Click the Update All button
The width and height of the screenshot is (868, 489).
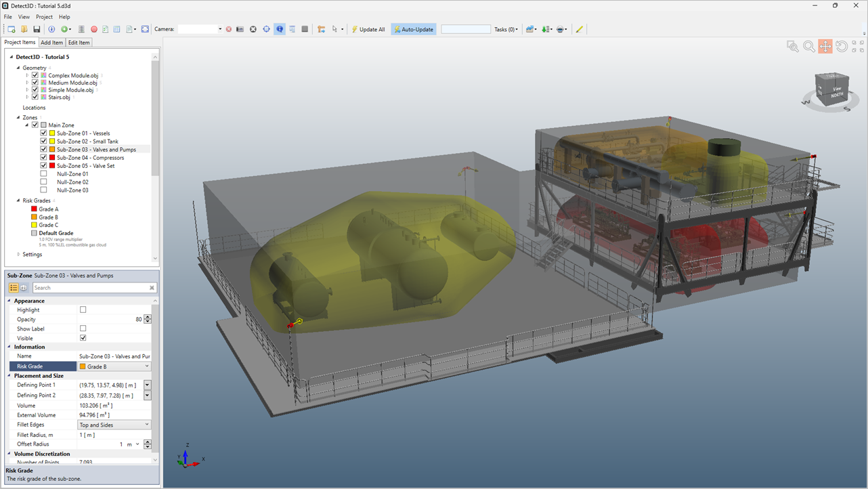(x=368, y=29)
